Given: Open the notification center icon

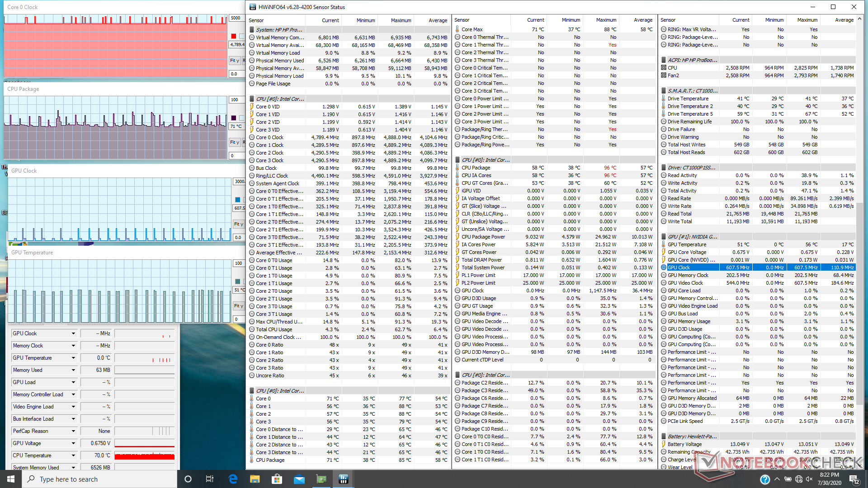Looking at the screenshot, I should point(854,479).
